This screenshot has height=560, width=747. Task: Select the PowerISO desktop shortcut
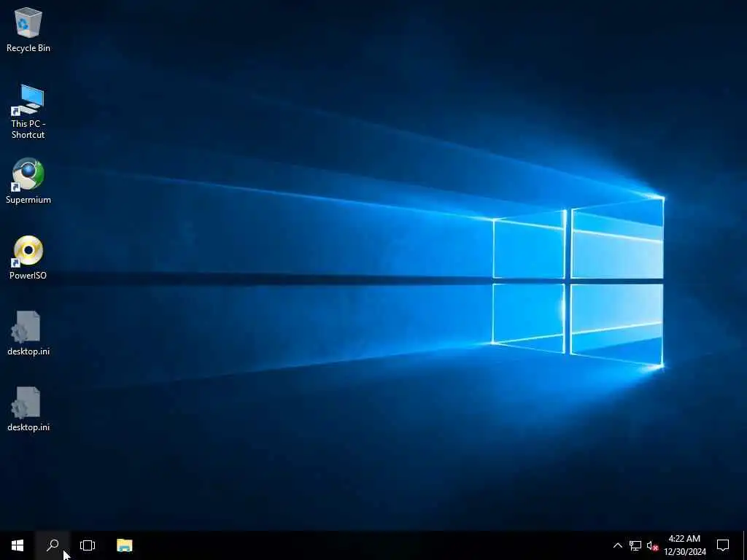pyautogui.click(x=28, y=257)
